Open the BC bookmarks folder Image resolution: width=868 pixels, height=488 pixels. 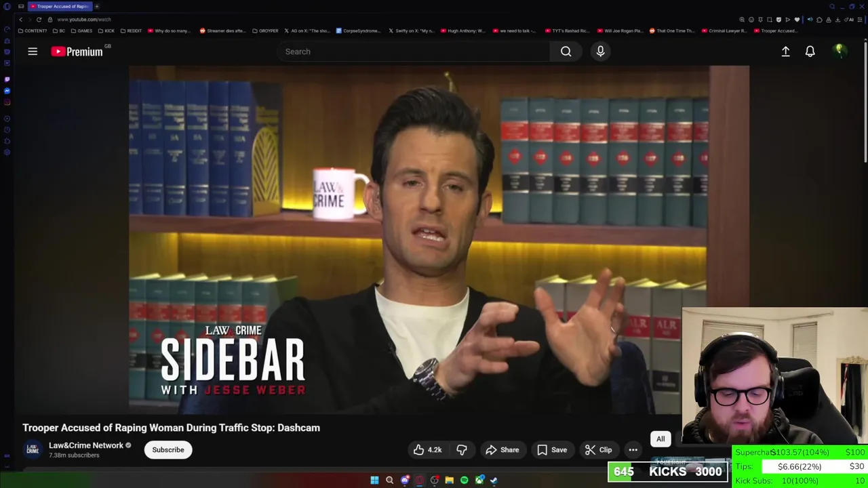pyautogui.click(x=59, y=30)
